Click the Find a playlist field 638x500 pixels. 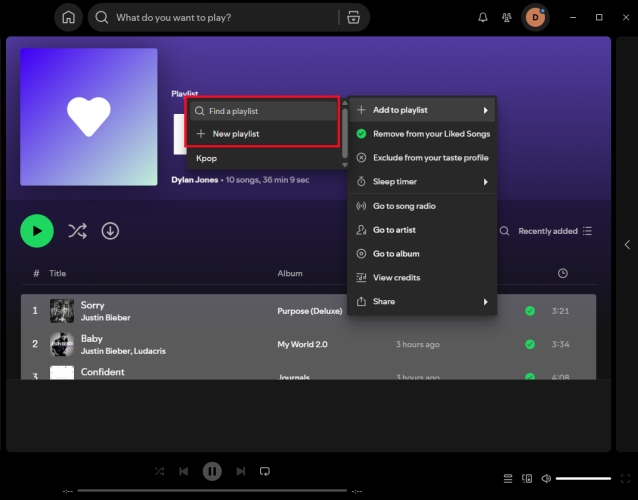click(x=263, y=111)
